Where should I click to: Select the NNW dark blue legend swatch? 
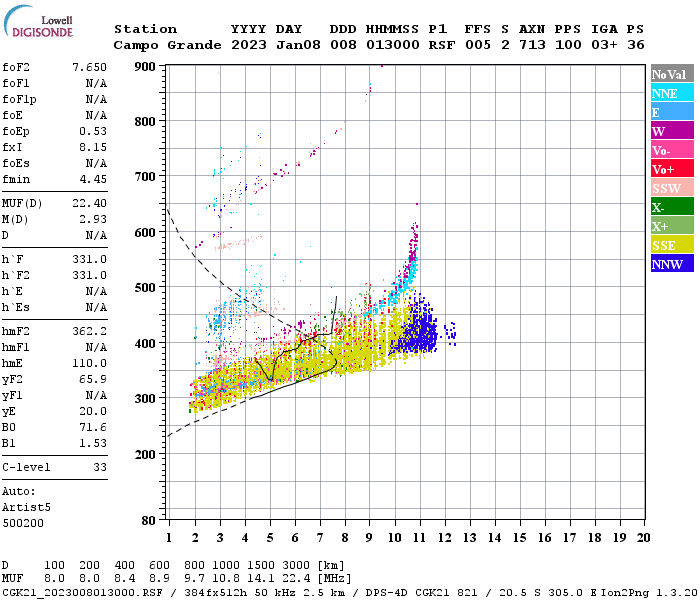point(672,263)
